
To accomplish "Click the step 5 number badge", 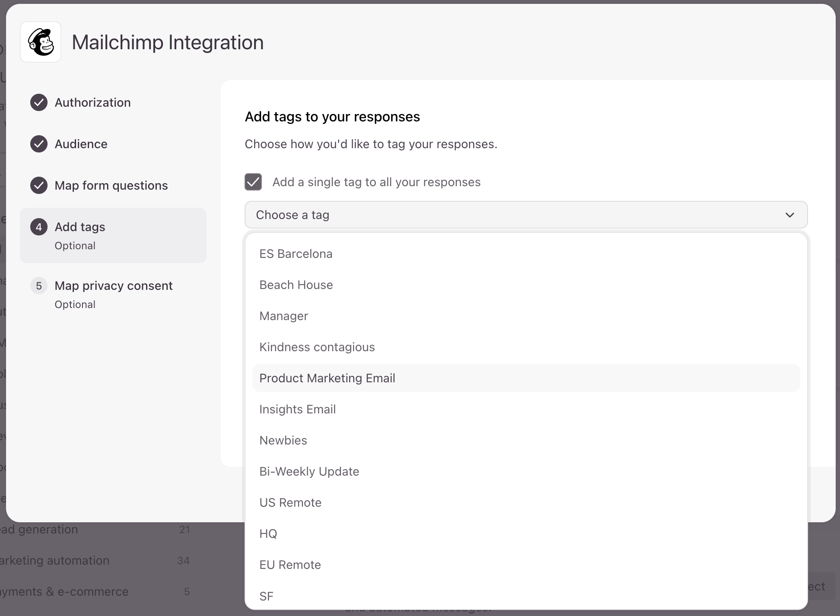I will click(39, 286).
